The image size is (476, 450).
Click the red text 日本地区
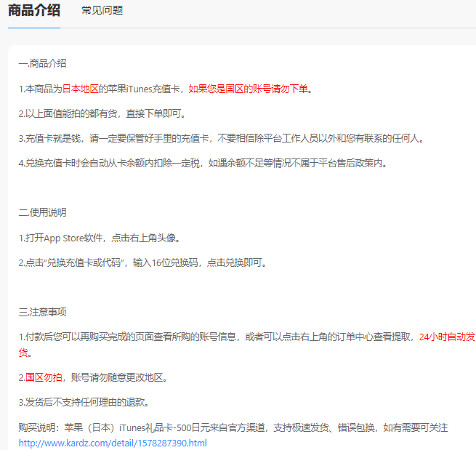(81, 89)
